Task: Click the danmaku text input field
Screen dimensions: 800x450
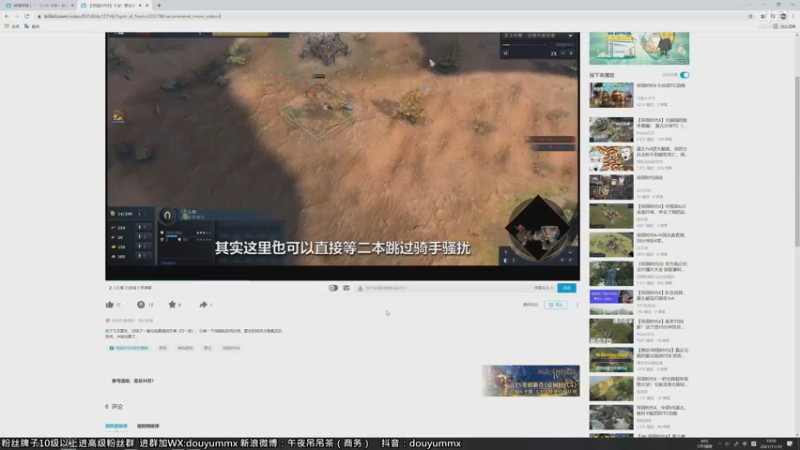Action: 444,288
